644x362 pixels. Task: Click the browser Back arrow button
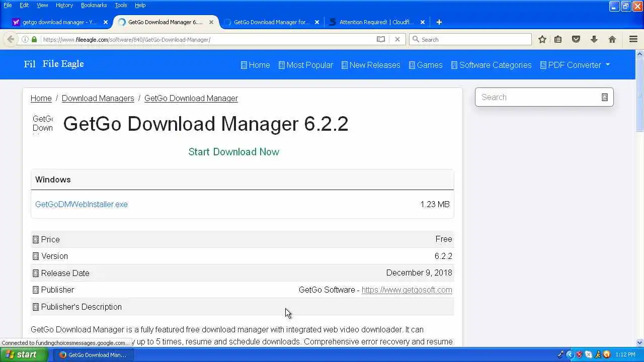click(x=11, y=39)
